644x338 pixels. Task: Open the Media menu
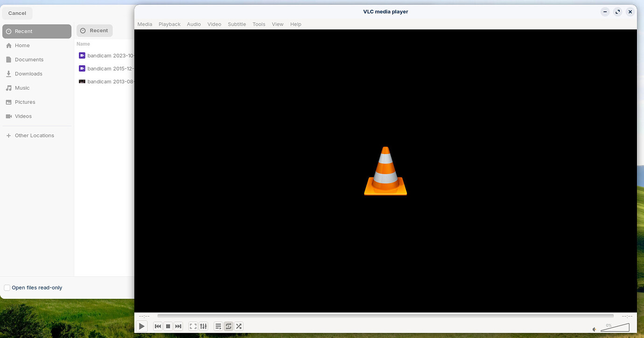145,24
